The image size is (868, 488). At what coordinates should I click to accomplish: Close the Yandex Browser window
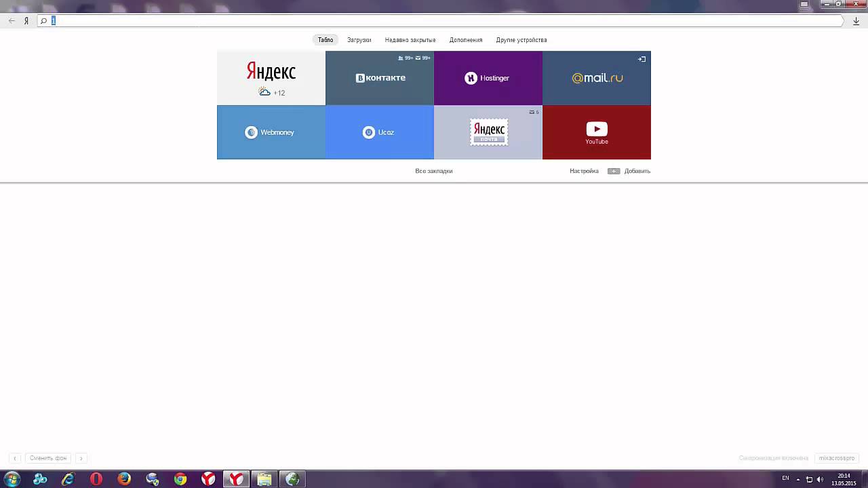(x=855, y=3)
